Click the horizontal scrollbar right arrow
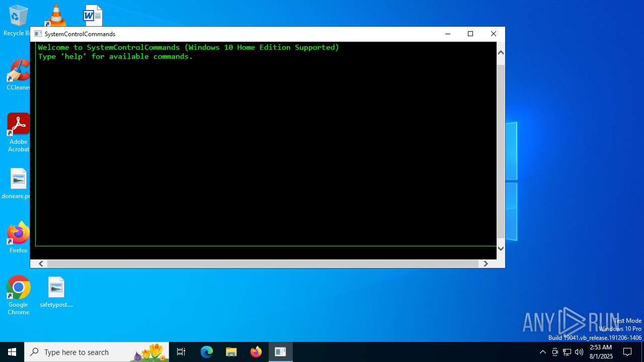This screenshot has height=362, width=644. tap(486, 263)
